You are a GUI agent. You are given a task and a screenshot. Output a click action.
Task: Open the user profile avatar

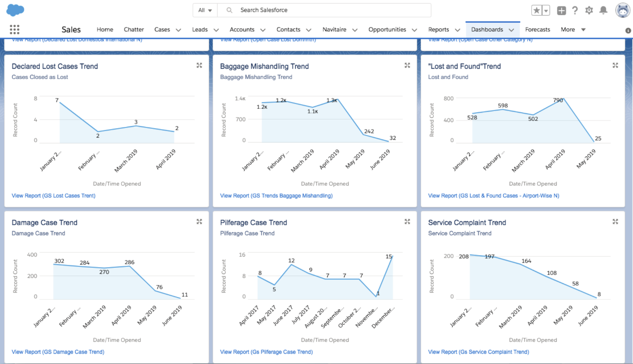(x=623, y=10)
